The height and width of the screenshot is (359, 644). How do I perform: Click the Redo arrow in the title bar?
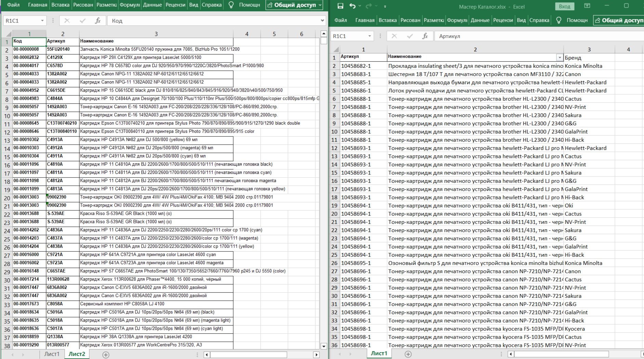(368, 6)
